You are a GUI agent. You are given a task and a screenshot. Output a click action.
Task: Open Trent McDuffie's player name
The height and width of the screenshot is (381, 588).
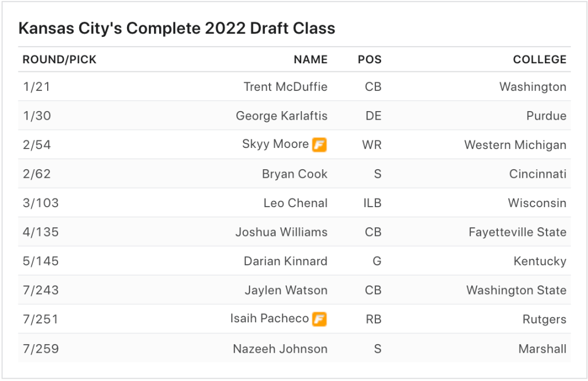click(285, 87)
